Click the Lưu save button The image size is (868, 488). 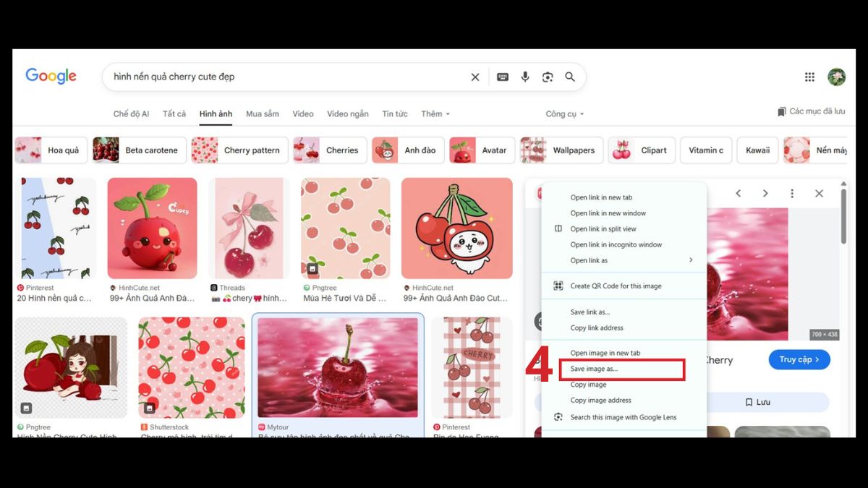click(x=758, y=402)
